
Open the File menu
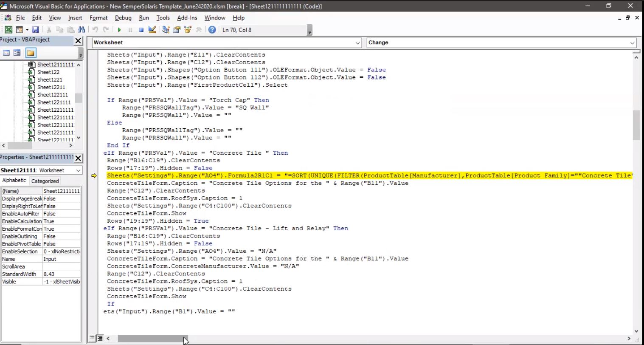click(20, 18)
